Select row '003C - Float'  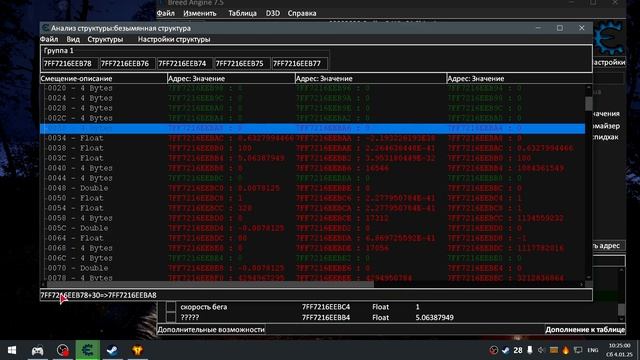point(312,158)
